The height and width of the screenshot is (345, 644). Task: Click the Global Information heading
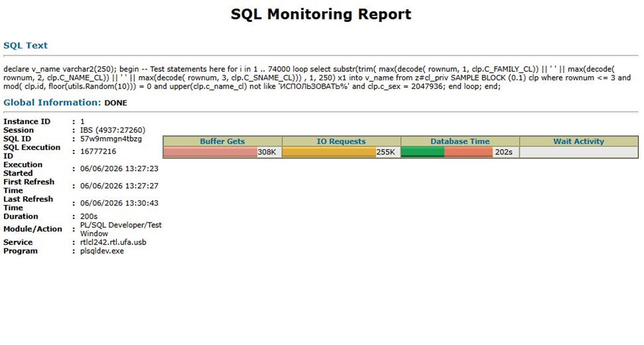coord(52,102)
